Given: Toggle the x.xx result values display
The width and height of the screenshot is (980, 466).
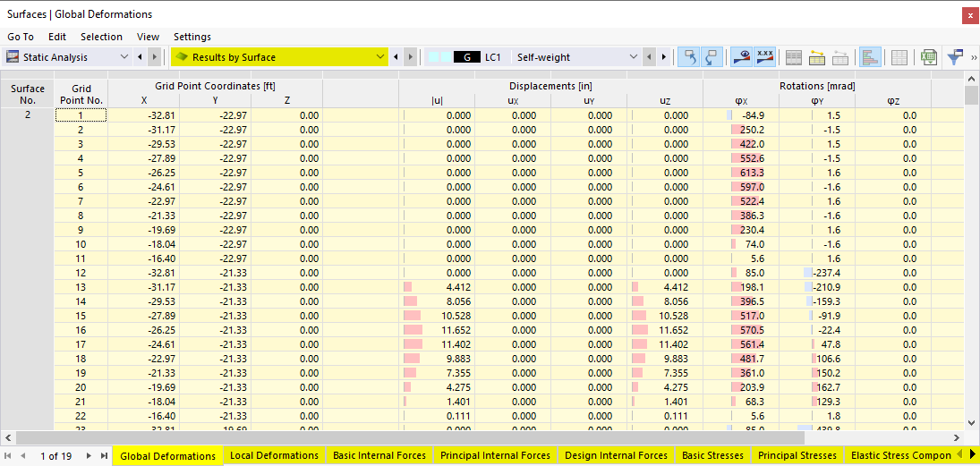Looking at the screenshot, I should [x=763, y=57].
